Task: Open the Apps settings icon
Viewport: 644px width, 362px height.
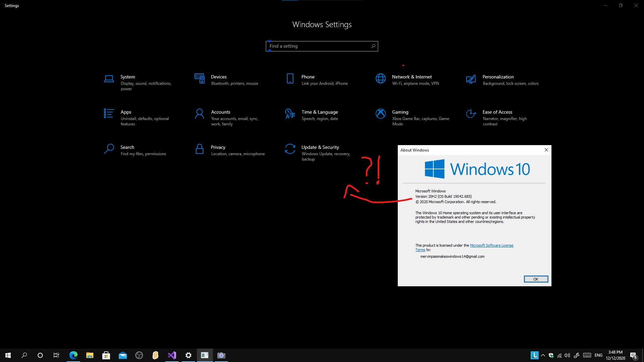Action: click(x=109, y=113)
